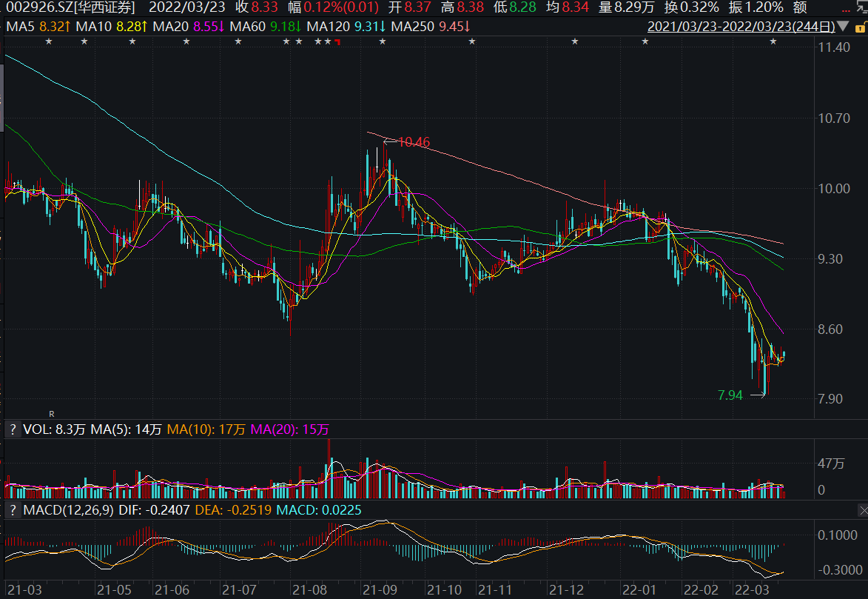868x599 pixels.
Task: Click the 47万 volume axis label
Action: coord(832,464)
